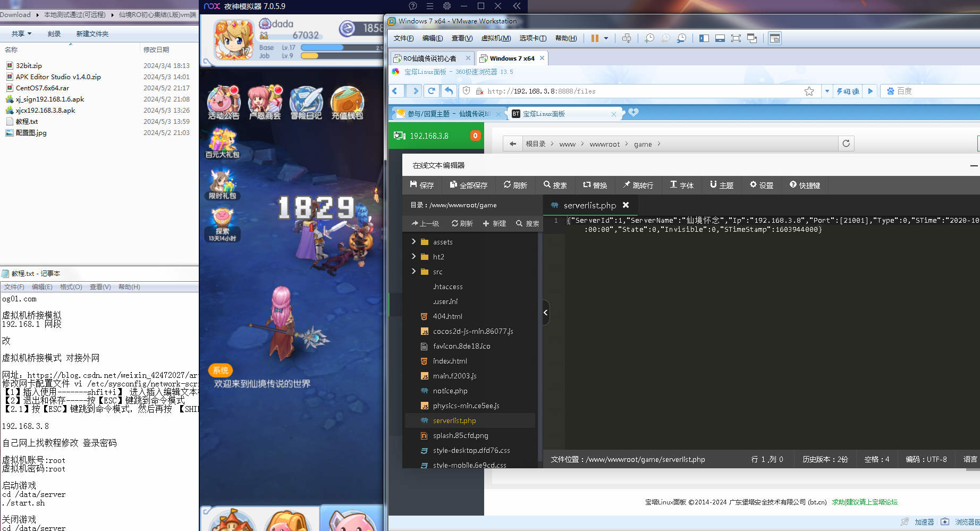Open the VMware power options dropdown arrow
Image resolution: width=980 pixels, height=531 pixels.
click(606, 38)
